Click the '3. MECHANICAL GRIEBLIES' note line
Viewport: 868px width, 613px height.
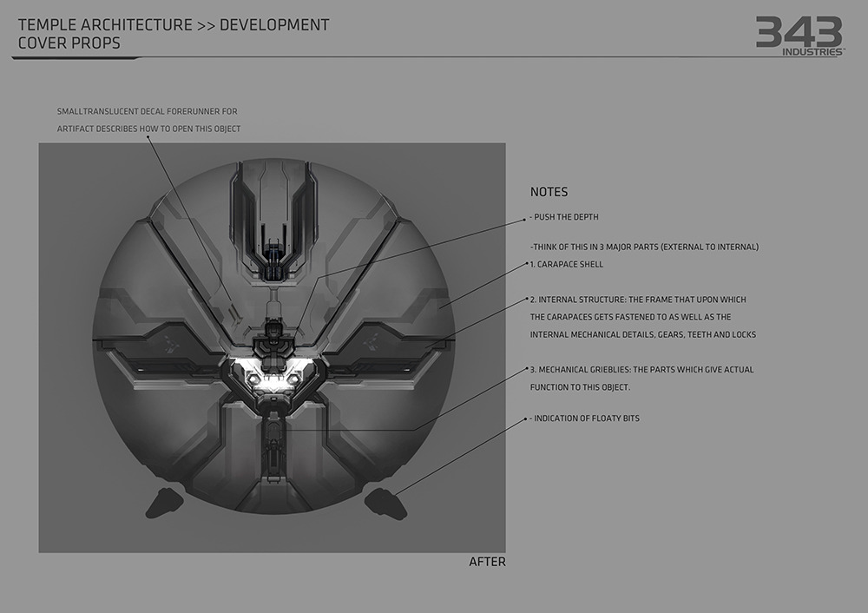pos(641,370)
